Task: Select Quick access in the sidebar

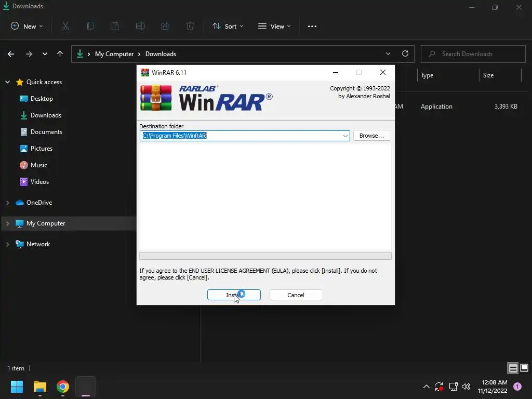Action: (x=44, y=82)
